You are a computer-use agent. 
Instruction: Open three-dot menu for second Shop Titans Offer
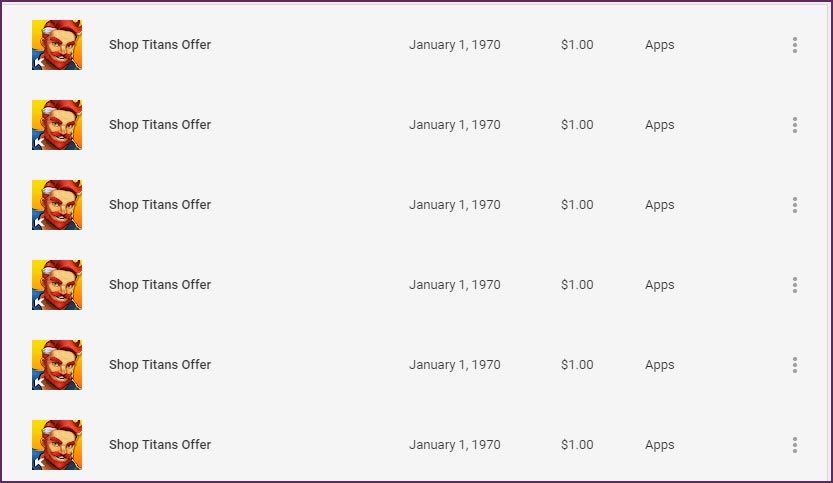tap(795, 125)
